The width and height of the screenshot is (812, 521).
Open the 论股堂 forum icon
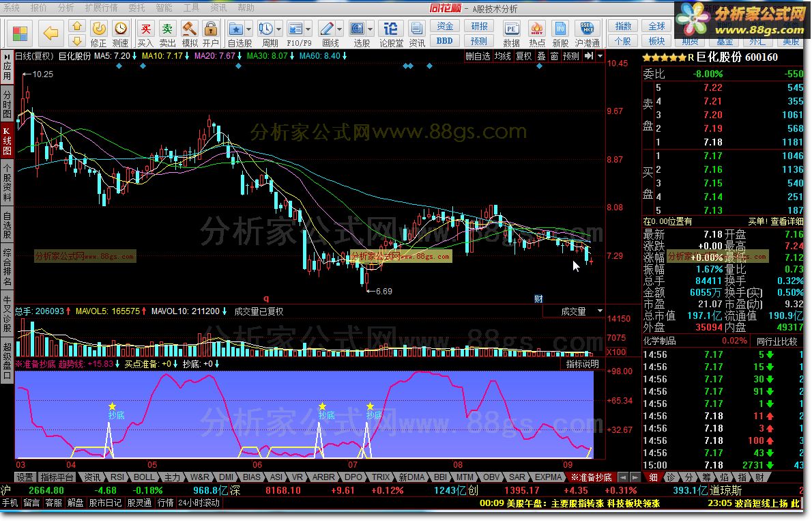[x=391, y=34]
